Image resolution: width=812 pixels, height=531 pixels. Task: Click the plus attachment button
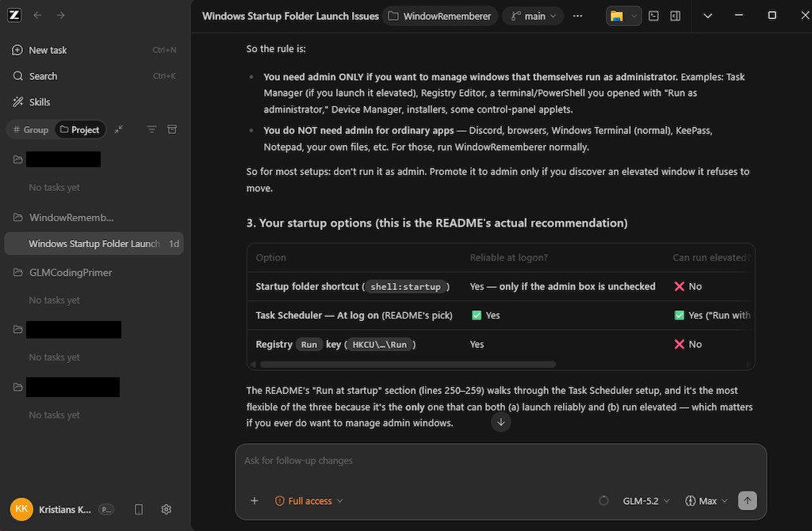click(x=255, y=501)
